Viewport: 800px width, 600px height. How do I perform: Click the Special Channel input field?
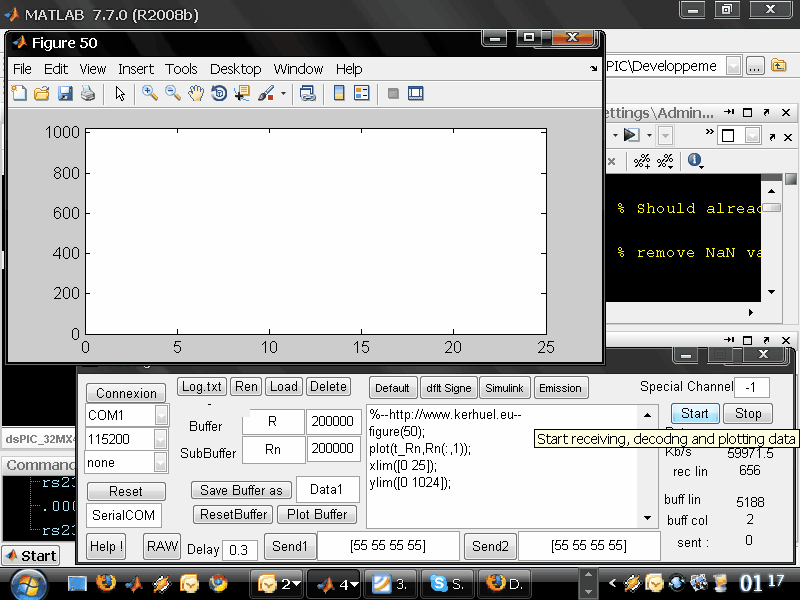pos(751,387)
